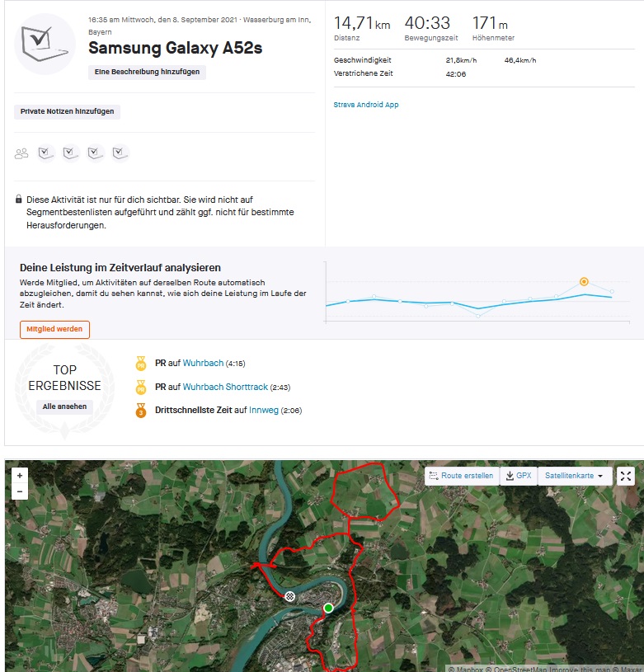Screen dimensions: 644x672
Task: Zoom out of the map
Action: 20,491
